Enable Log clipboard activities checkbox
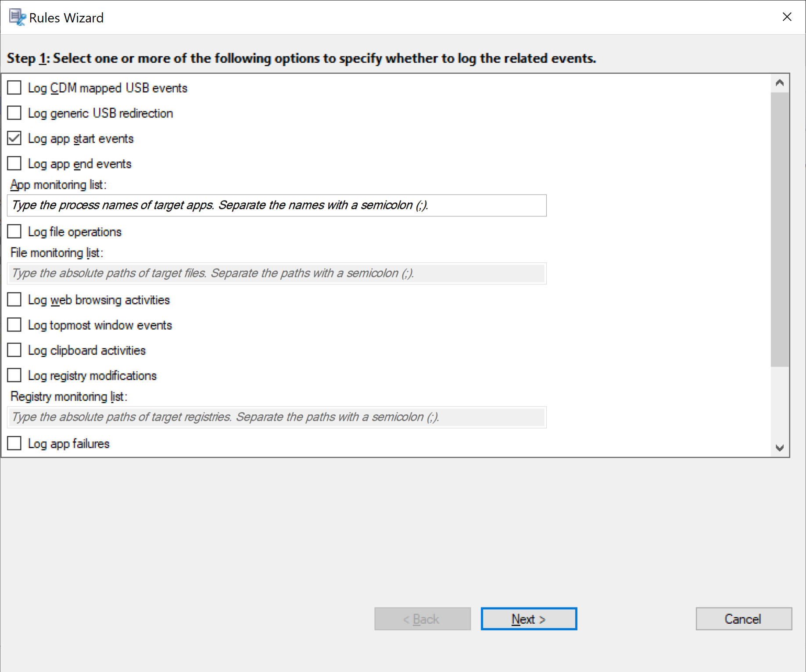Viewport: 806px width, 672px height. pos(14,350)
